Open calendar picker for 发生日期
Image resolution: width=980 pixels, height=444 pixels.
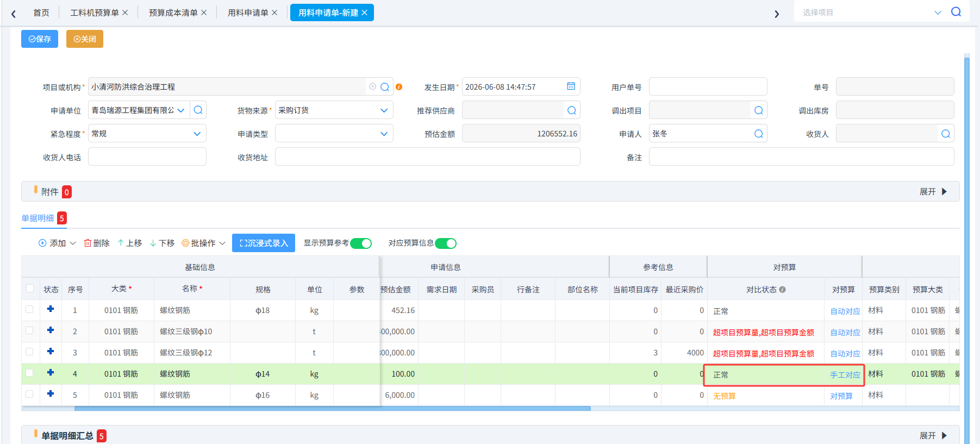click(571, 86)
